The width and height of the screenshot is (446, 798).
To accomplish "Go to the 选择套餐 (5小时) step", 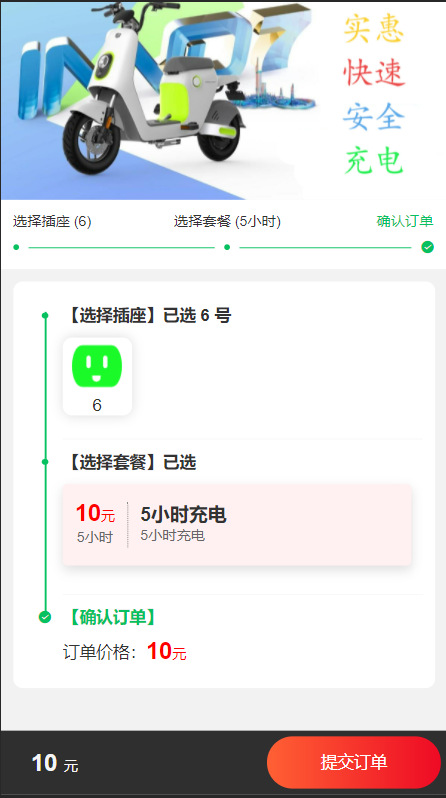I will point(227,222).
